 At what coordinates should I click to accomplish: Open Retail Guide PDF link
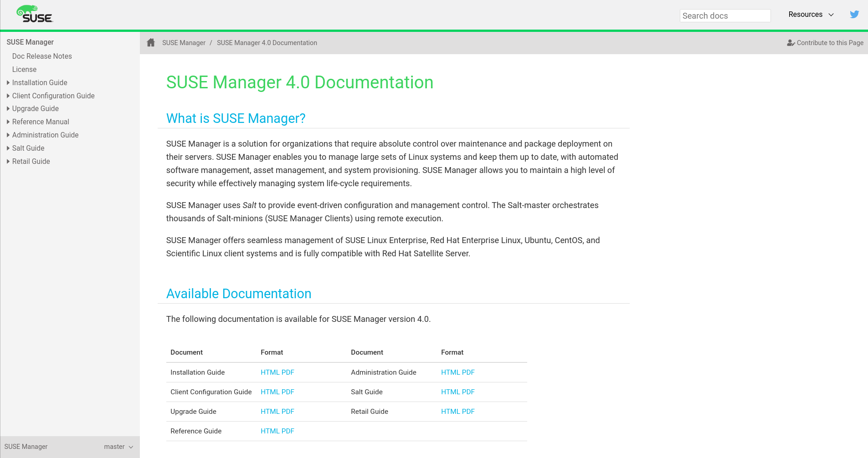pos(468,412)
